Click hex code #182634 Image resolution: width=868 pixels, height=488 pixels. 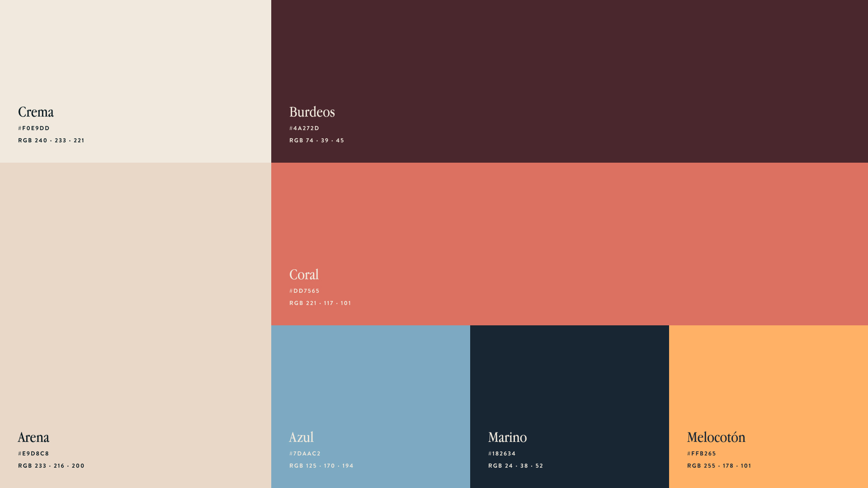[502, 454]
